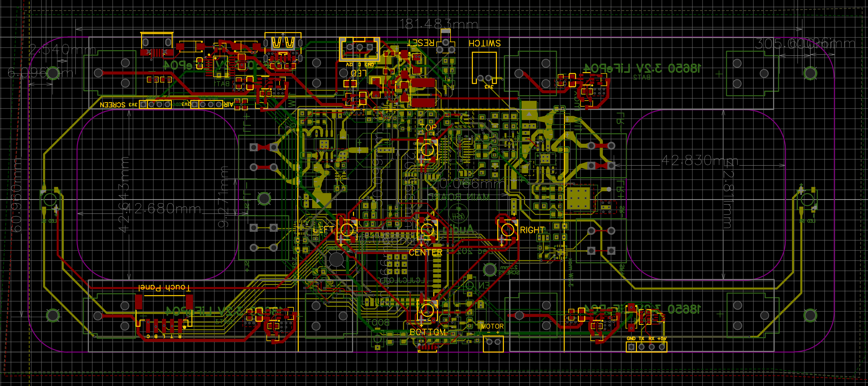
Task: Select the mirrored SCREEN header label
Action: (112, 105)
